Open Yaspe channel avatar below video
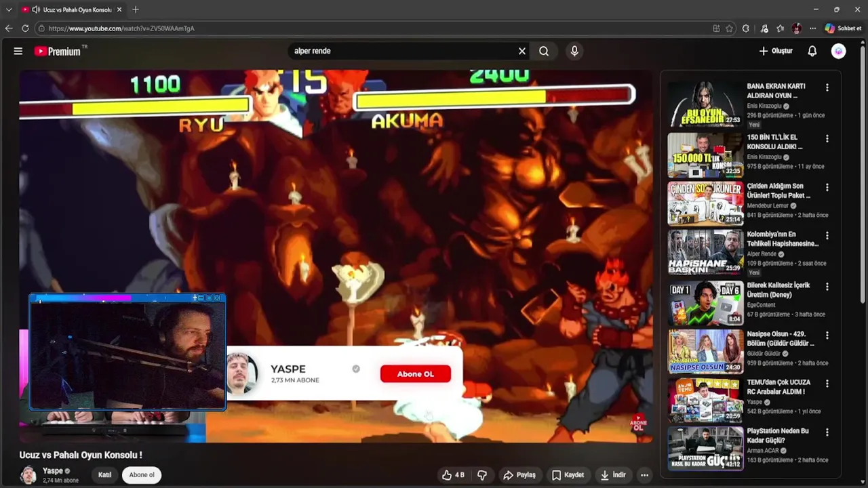The width and height of the screenshot is (868, 488). click(28, 475)
